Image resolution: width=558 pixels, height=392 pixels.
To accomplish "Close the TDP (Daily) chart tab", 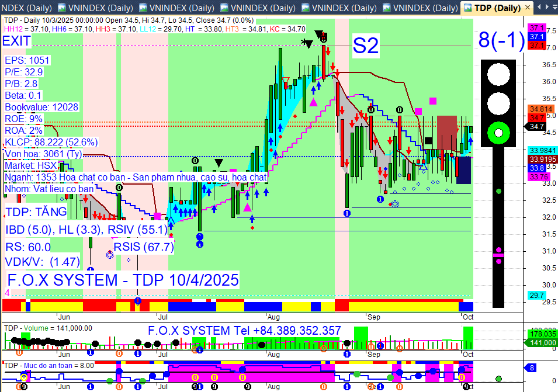I will pyautogui.click(x=528, y=8).
